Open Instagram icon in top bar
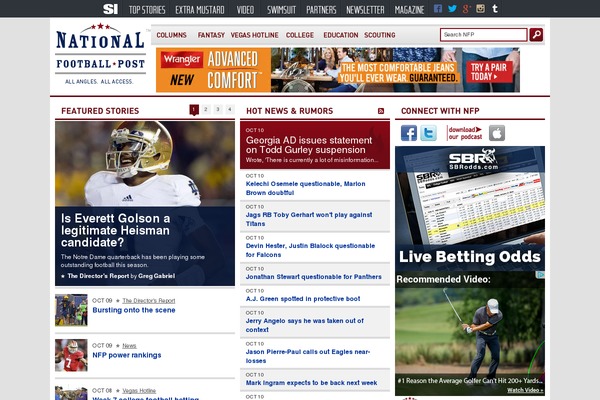Viewport: 600px width, 400px height. click(x=480, y=8)
